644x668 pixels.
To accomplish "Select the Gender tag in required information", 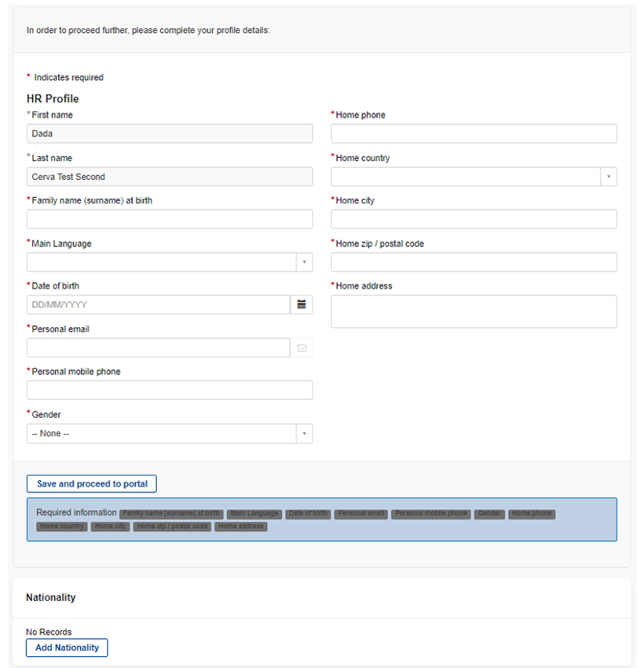I will (489, 514).
